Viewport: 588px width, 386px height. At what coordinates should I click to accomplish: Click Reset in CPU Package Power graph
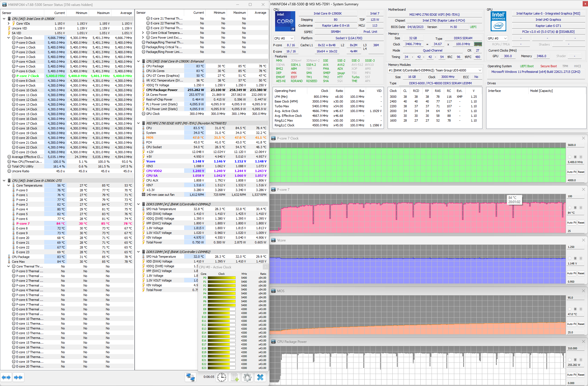tap(581, 375)
